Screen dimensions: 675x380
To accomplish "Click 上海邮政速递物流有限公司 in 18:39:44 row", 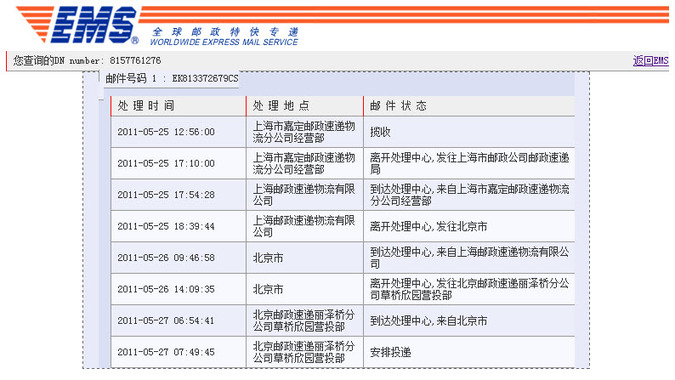I will click(x=304, y=226).
